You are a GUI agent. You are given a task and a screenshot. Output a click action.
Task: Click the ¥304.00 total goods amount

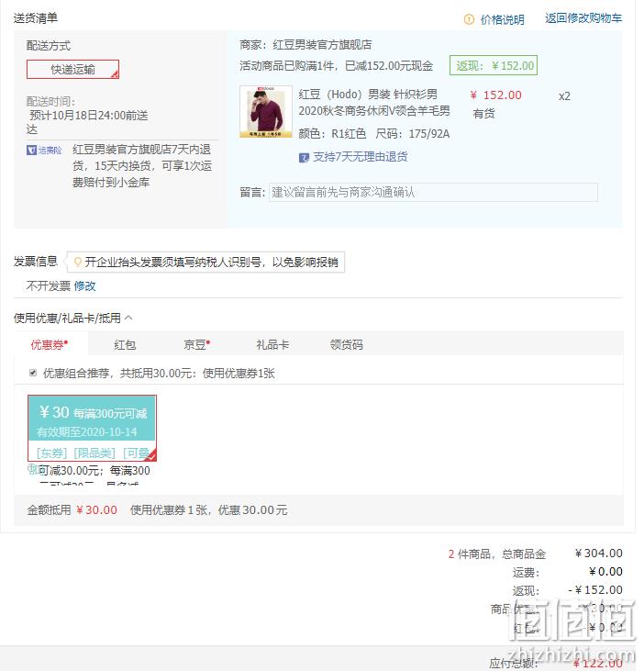click(x=599, y=554)
